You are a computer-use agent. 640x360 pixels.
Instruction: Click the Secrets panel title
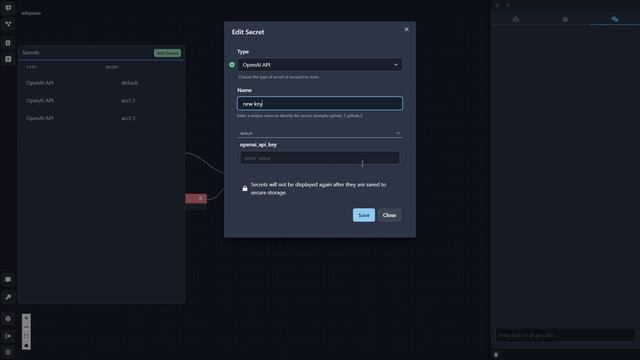[x=31, y=53]
